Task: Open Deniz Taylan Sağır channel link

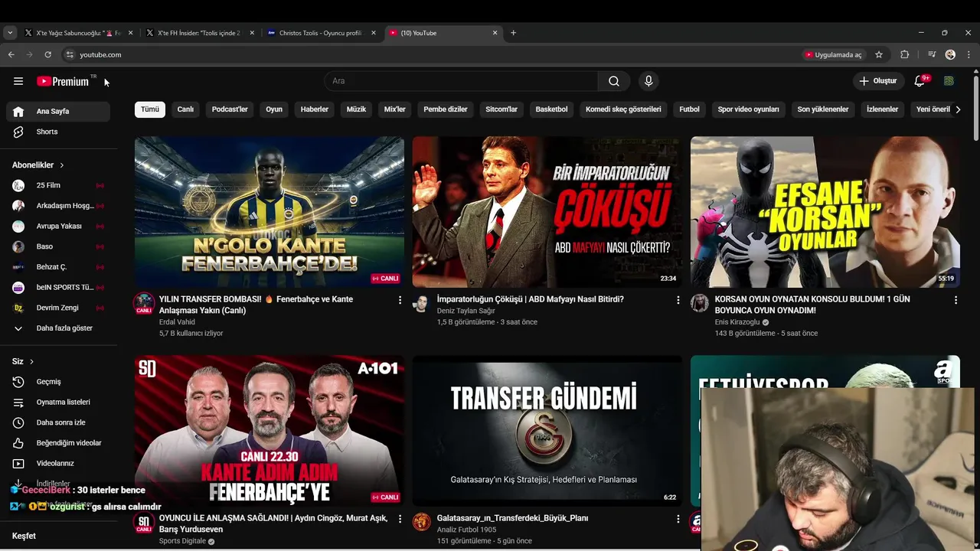Action: [465, 311]
